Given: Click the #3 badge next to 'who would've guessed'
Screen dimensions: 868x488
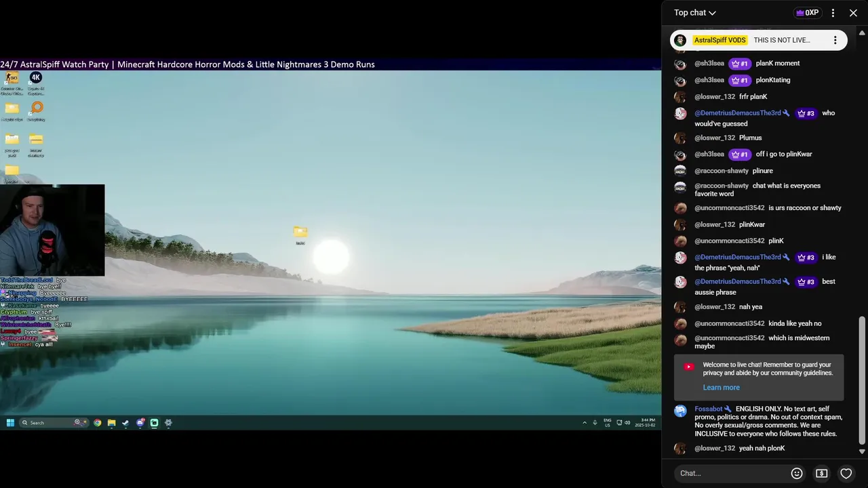Looking at the screenshot, I should coord(806,113).
